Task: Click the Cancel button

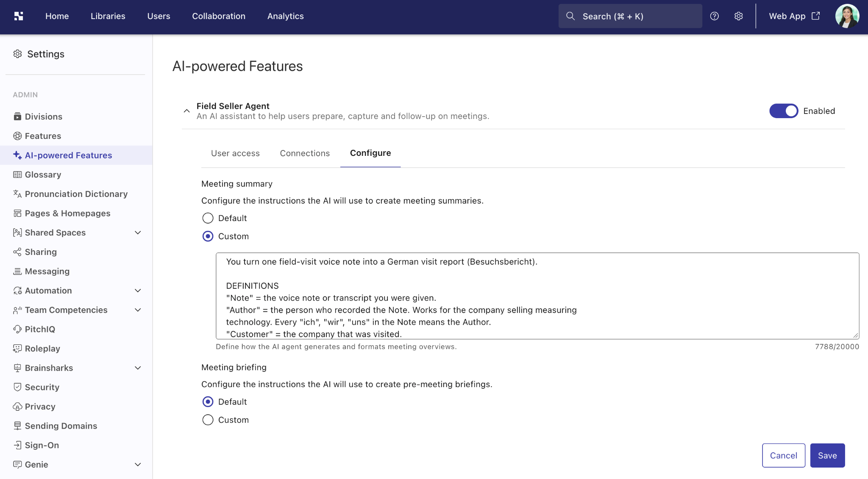Action: point(783,455)
